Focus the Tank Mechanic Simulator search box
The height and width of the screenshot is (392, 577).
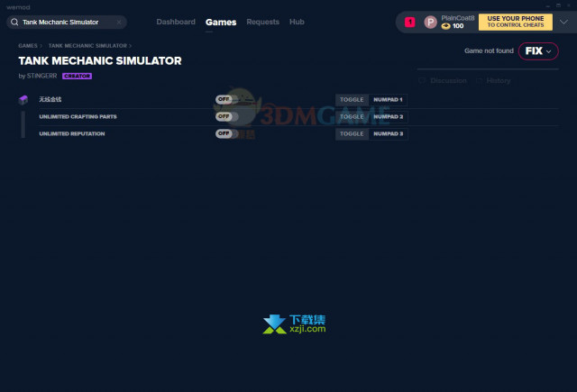click(x=67, y=22)
